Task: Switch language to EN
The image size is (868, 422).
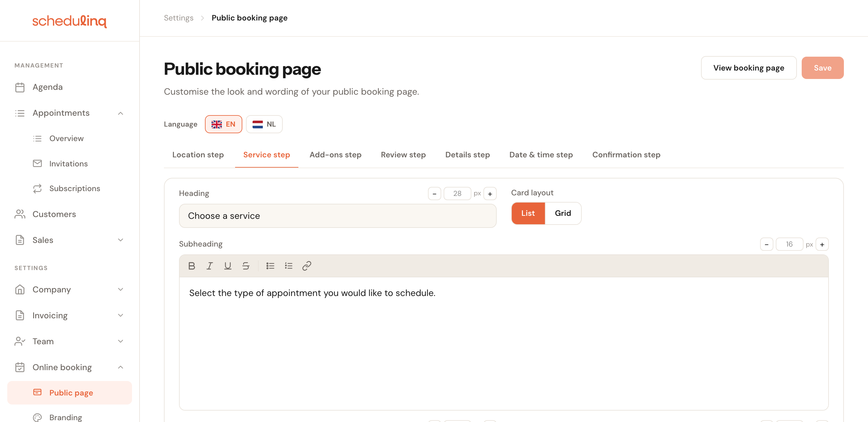Action: (223, 124)
